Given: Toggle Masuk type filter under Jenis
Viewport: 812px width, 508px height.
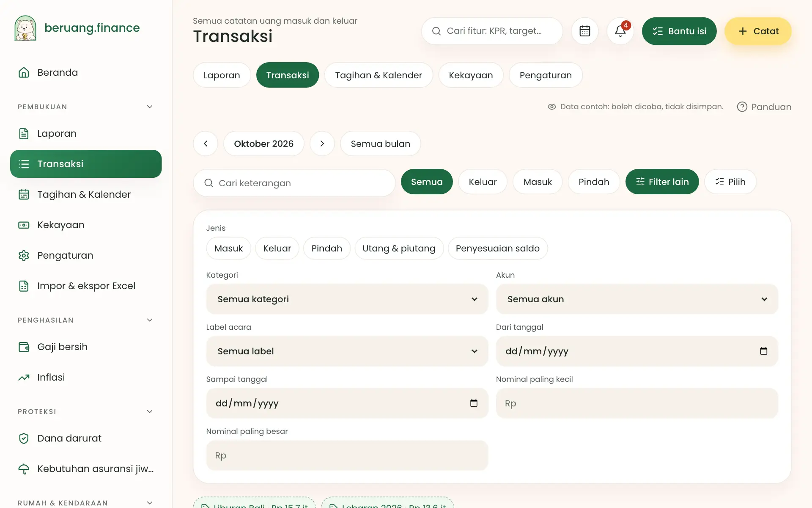Looking at the screenshot, I should tap(228, 248).
